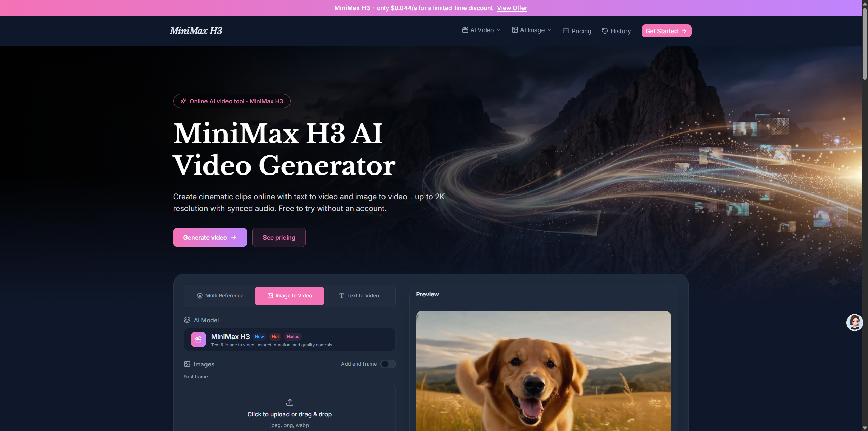The width and height of the screenshot is (868, 431).
Task: Switch to the Text to Video tab
Action: tap(359, 296)
